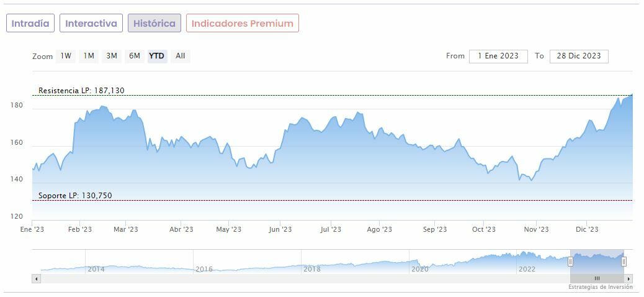Choose the 3M zoom option

pyautogui.click(x=112, y=56)
